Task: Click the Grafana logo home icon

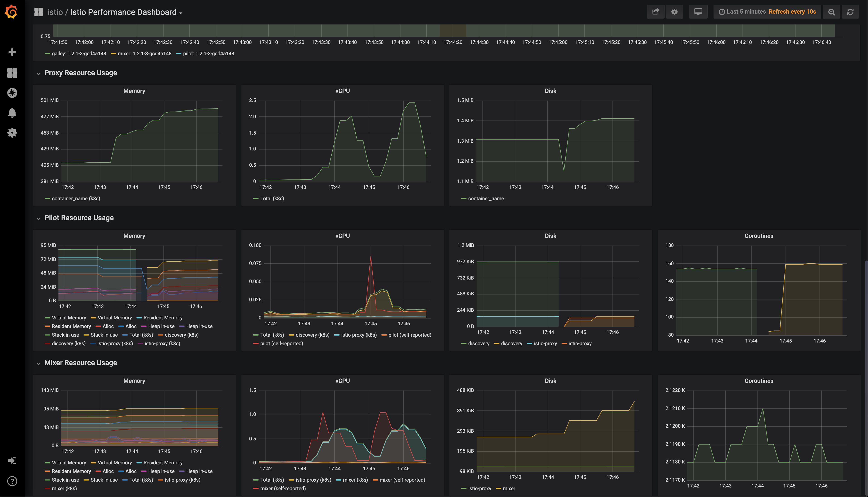Action: pos(11,12)
